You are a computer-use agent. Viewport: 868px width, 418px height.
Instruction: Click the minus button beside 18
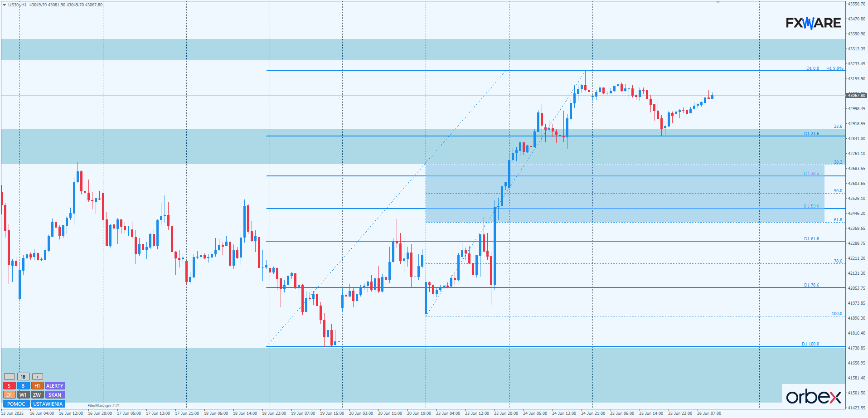click(x=9, y=377)
